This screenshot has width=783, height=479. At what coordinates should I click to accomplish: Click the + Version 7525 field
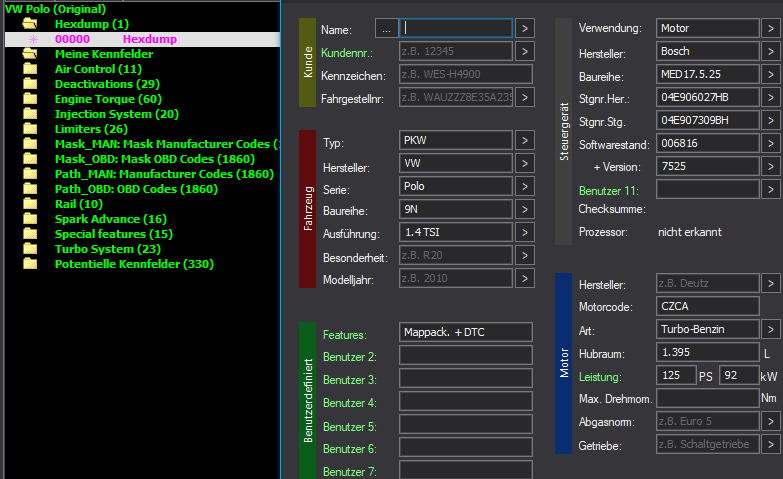tap(708, 166)
